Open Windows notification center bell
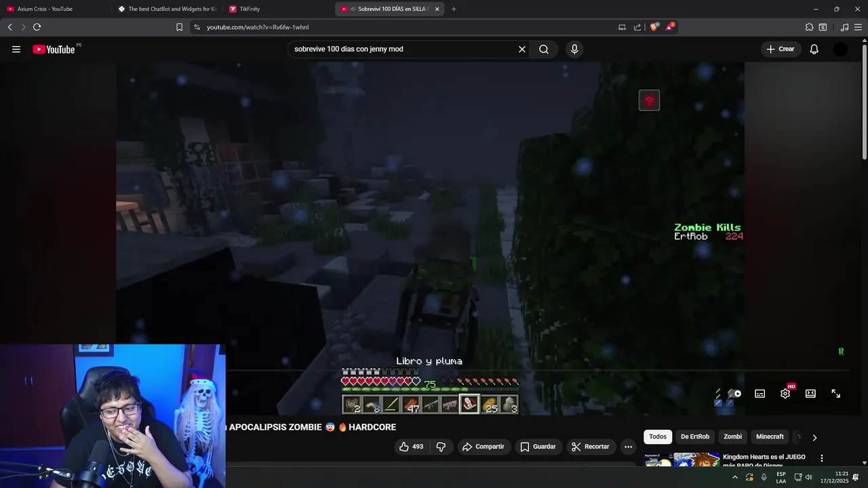Viewport: 868px width, 488px height. (856, 477)
